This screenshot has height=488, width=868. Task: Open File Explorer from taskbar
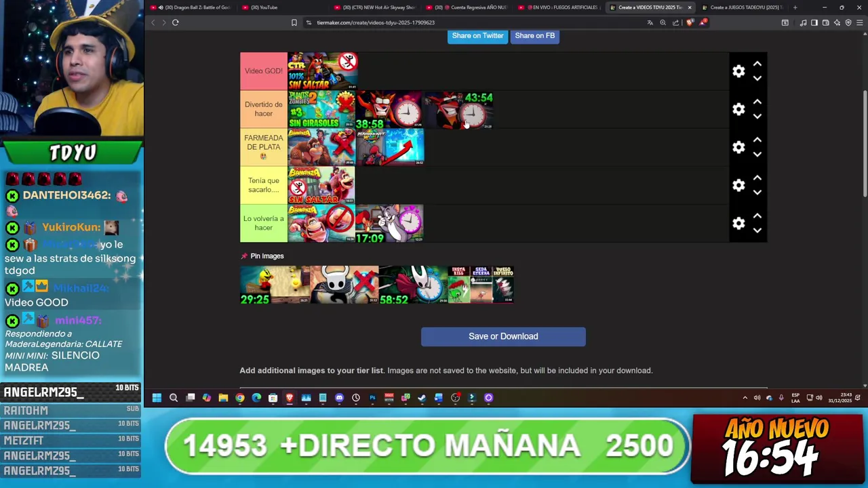coord(223,398)
